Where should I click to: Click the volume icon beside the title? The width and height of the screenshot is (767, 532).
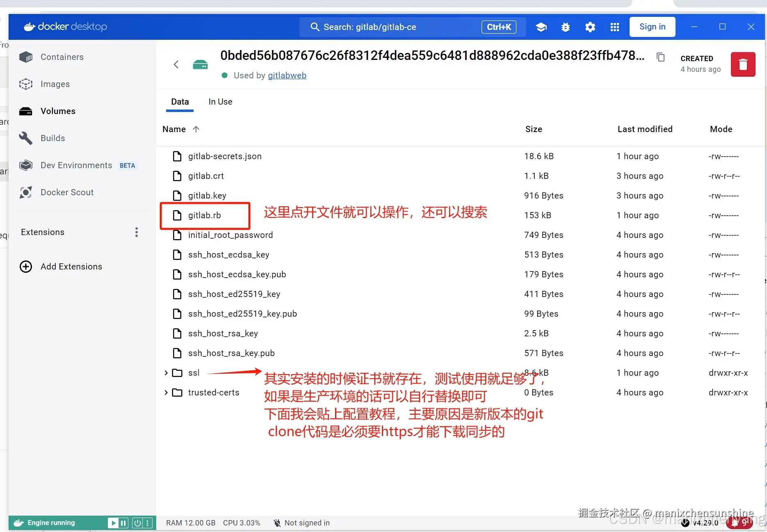[200, 64]
